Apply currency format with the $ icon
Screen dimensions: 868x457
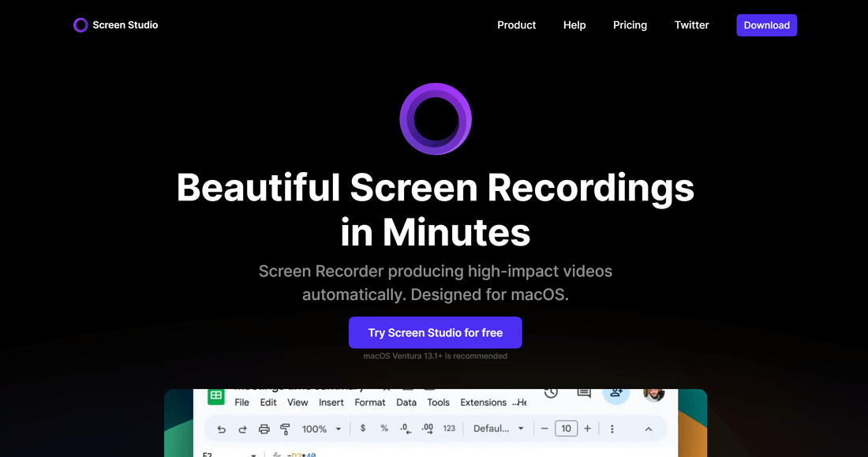363,429
